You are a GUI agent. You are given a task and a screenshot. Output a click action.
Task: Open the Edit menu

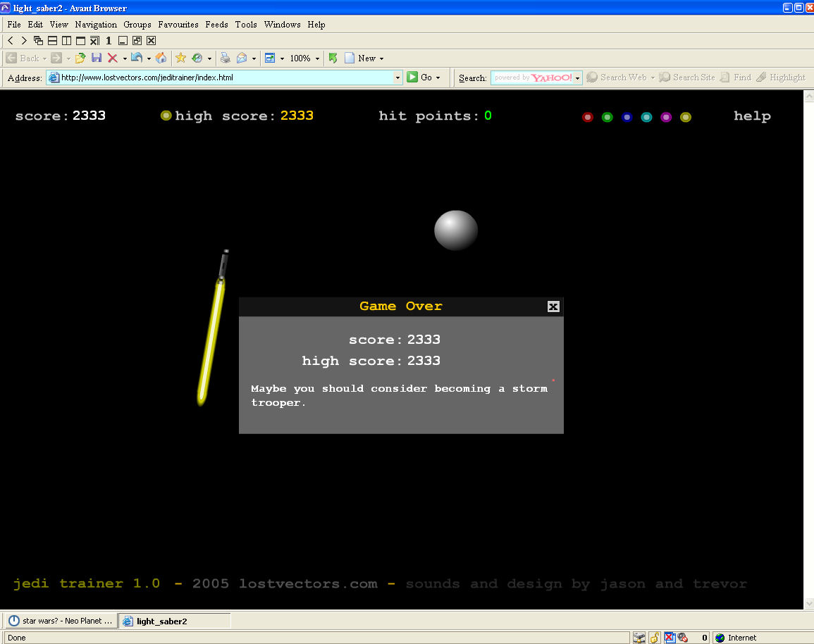point(35,25)
